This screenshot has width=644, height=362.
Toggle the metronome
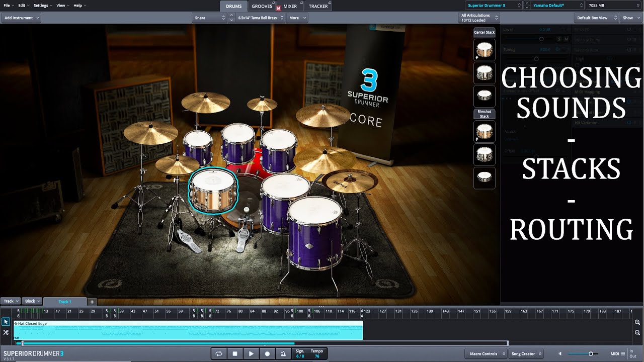point(283,354)
